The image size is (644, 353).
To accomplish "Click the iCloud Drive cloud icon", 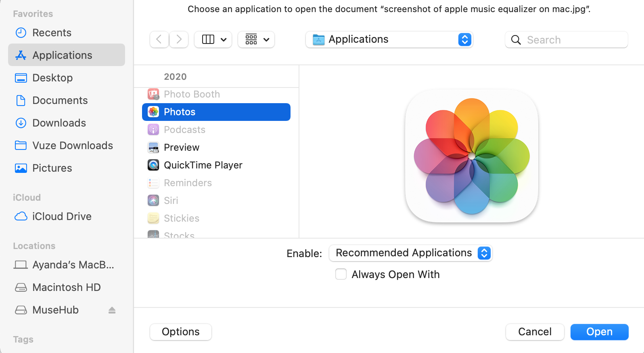I will [21, 216].
